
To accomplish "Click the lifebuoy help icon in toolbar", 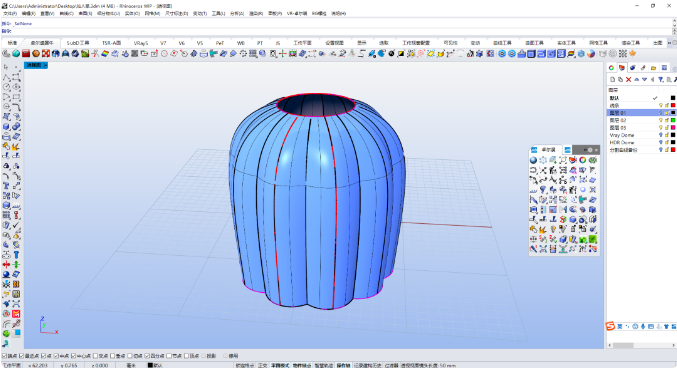I will point(46,54).
